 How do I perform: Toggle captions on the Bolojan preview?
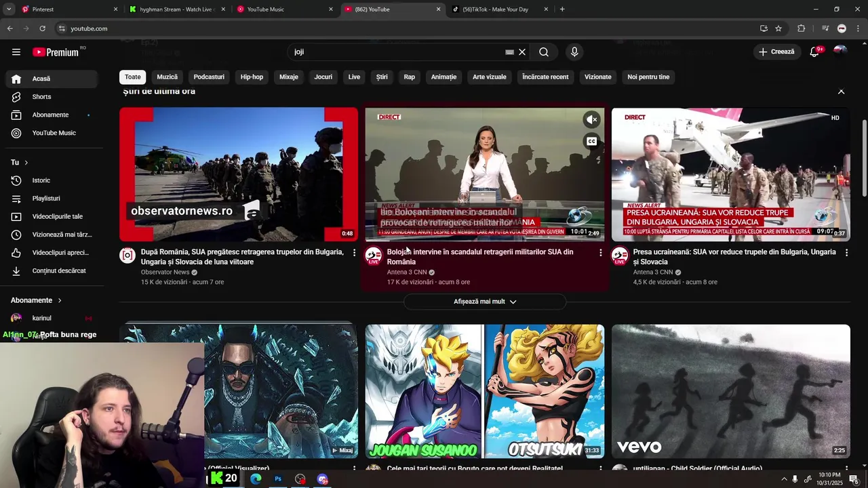[592, 142]
